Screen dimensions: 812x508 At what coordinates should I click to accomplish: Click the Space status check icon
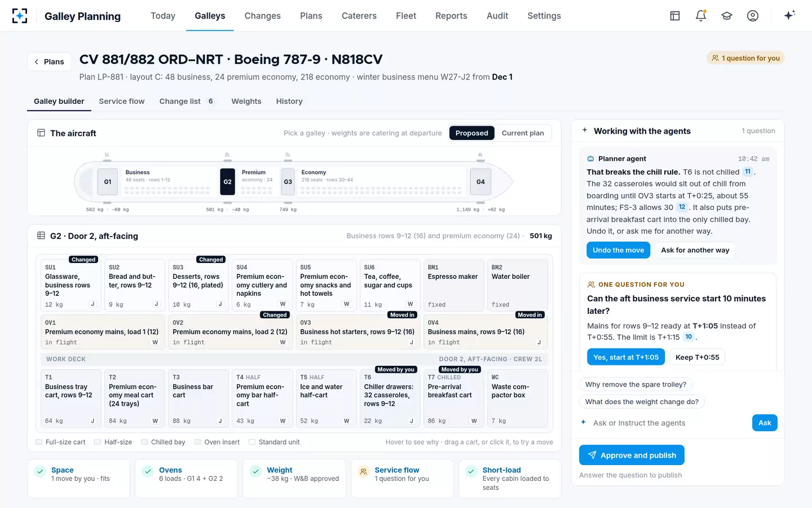(40, 471)
